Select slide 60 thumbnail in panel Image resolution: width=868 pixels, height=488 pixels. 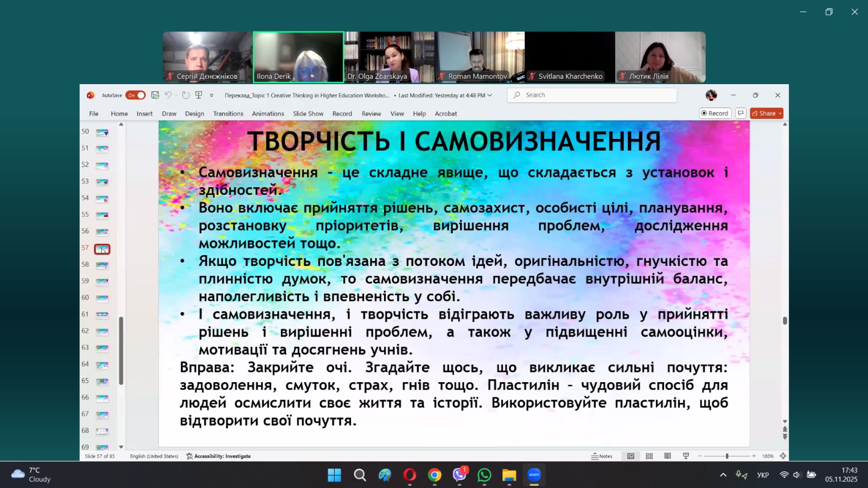102,299
